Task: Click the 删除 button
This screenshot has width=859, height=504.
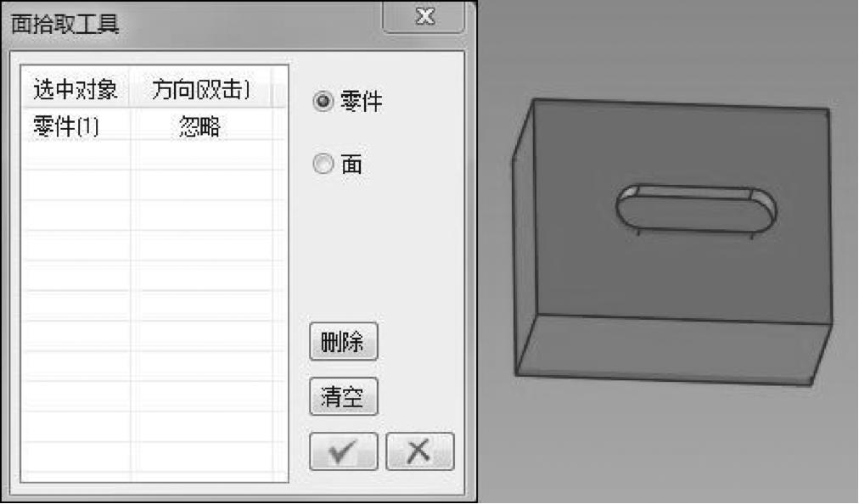Action: pyautogui.click(x=344, y=342)
